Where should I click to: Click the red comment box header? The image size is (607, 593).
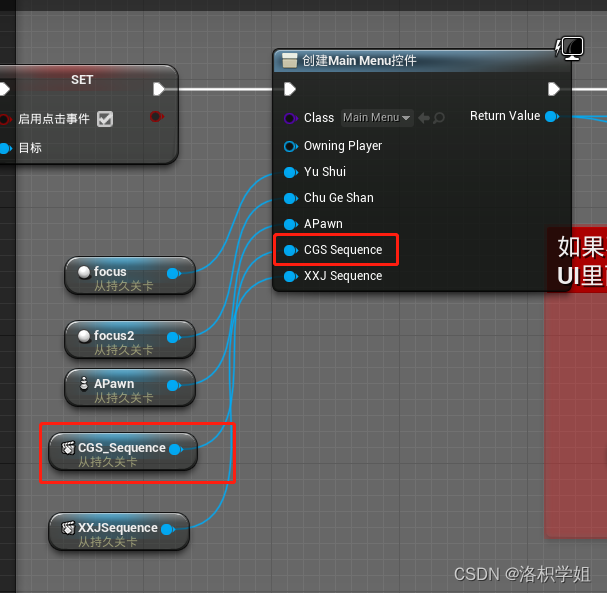pyautogui.click(x=577, y=260)
